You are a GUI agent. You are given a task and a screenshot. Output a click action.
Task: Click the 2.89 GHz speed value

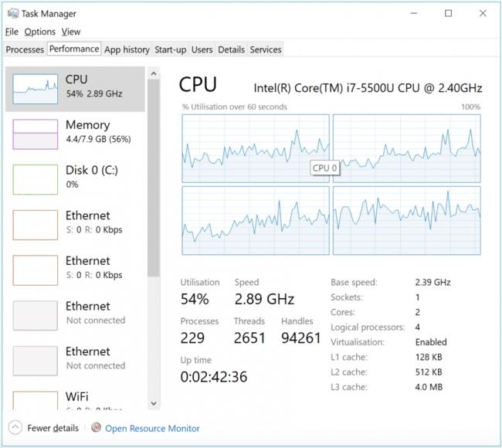pos(264,299)
